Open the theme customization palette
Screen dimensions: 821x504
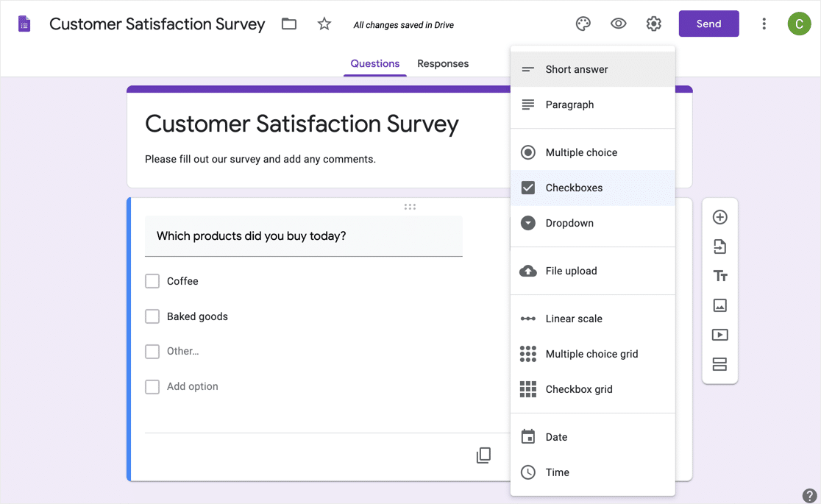(583, 24)
